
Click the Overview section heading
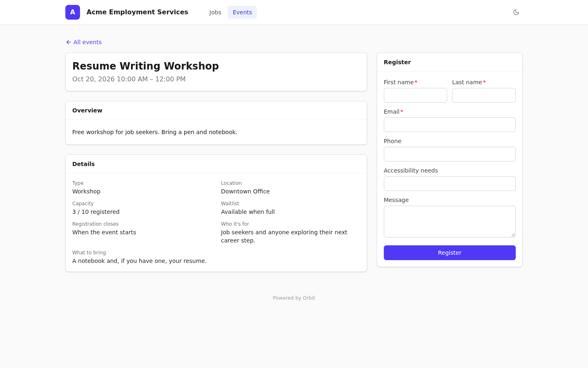click(87, 110)
